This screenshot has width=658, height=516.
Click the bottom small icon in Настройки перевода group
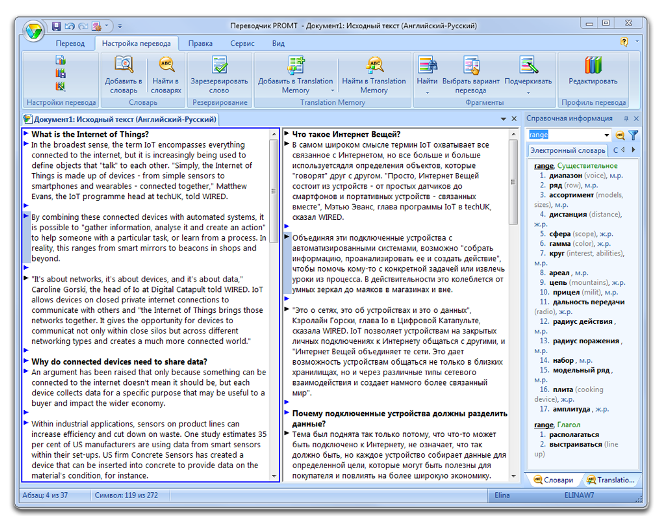pos(60,86)
